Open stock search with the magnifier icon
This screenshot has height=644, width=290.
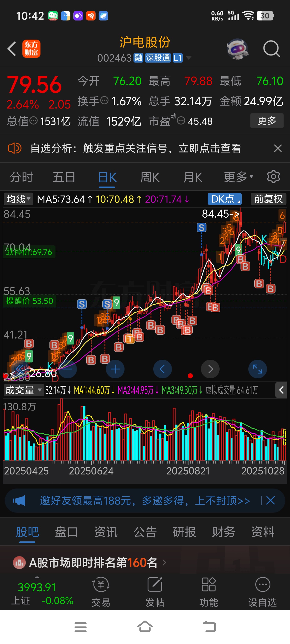[272, 49]
